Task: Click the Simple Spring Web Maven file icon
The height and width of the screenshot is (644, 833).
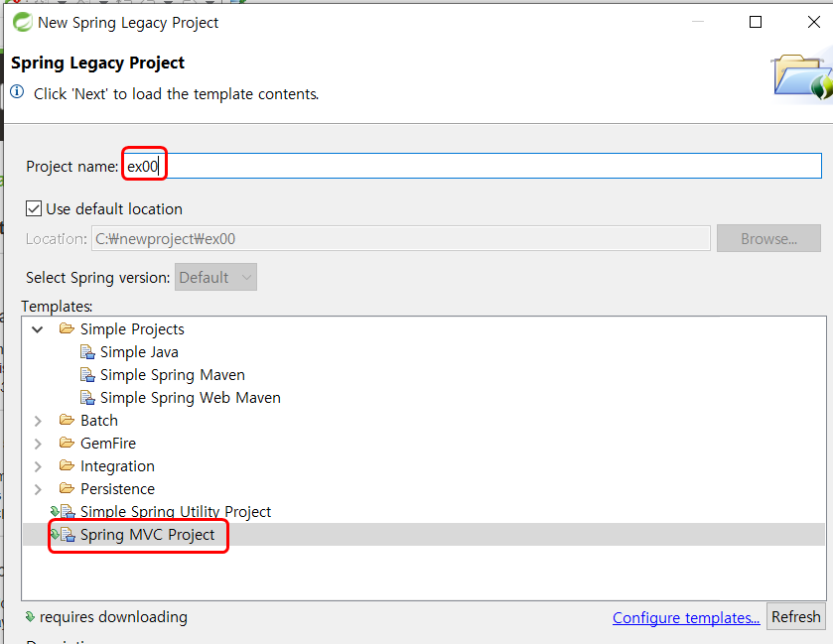Action: 87,398
